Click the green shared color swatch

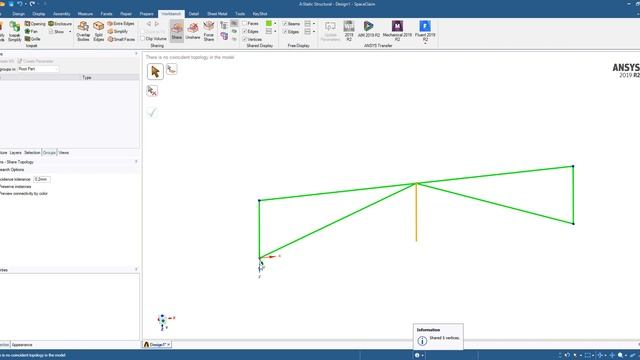point(269,24)
